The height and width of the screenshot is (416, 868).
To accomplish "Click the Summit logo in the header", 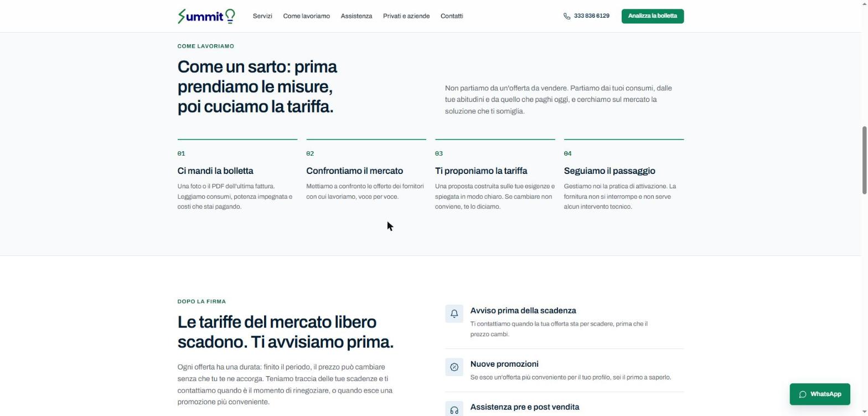I will click(x=206, y=16).
